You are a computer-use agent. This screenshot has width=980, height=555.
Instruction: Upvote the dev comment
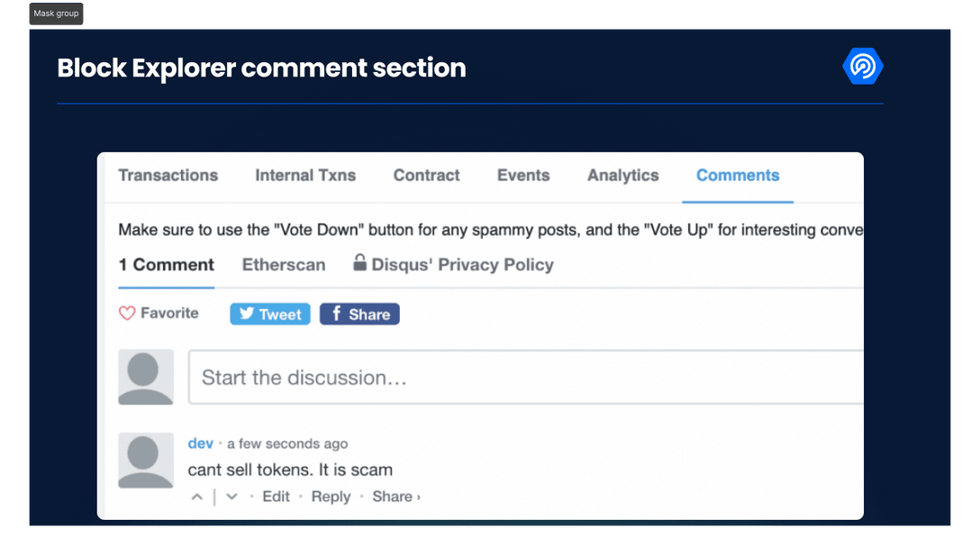pyautogui.click(x=196, y=496)
